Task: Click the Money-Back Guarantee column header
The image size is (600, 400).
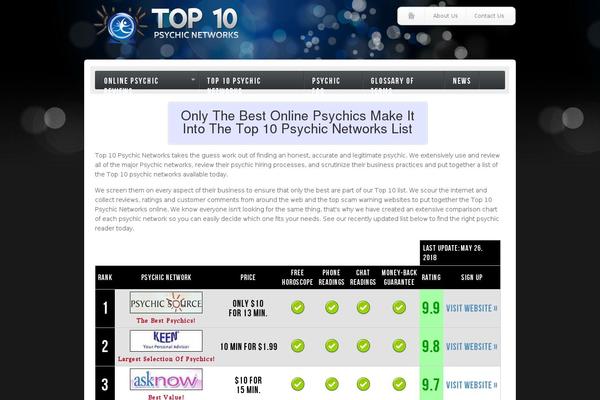Action: point(399,277)
